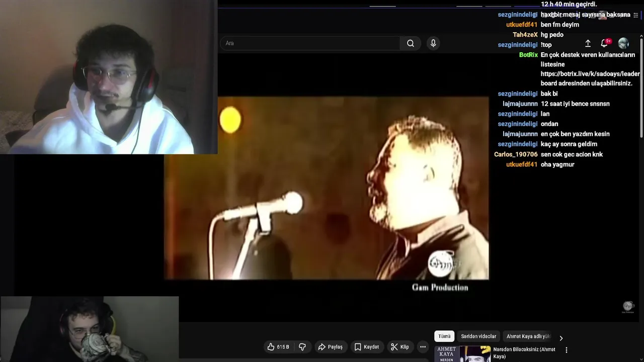This screenshot has height=362, width=644.
Task: Open options for Nereden Bilaceksiniz suggestion
Action: [567, 350]
